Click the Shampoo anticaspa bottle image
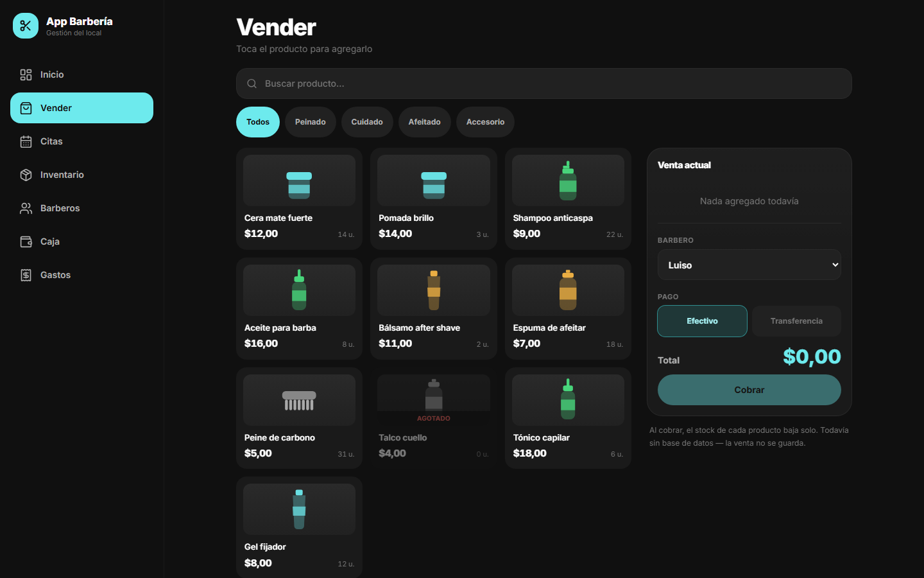The image size is (924, 578). [x=568, y=180]
